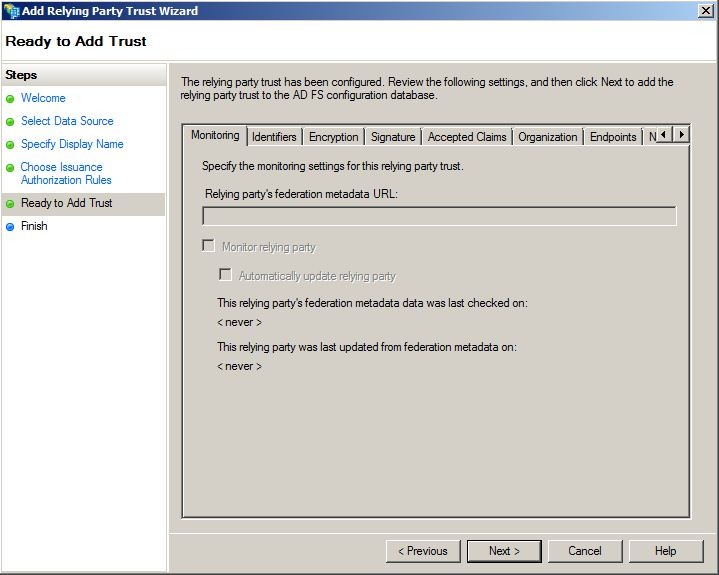This screenshot has height=575, width=719.
Task: Open the Encryption tab
Action: (x=333, y=137)
